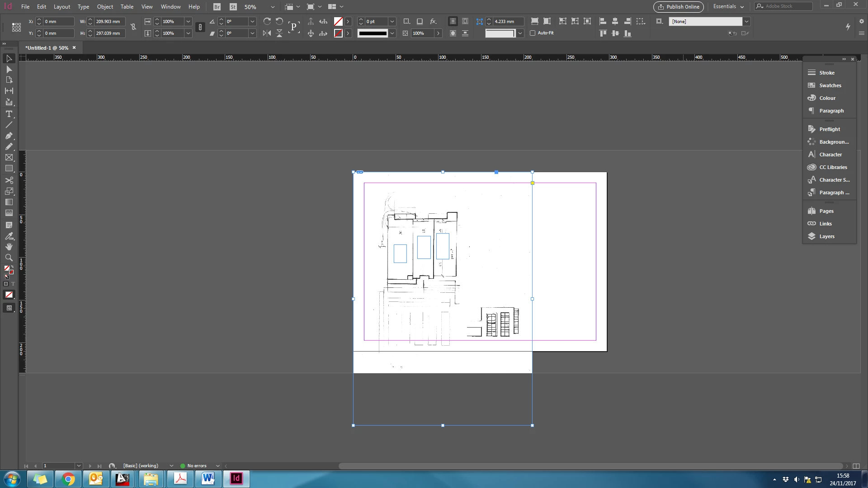The height and width of the screenshot is (488, 868).
Task: Enable the Auto-Fit checkbox
Action: click(x=533, y=33)
